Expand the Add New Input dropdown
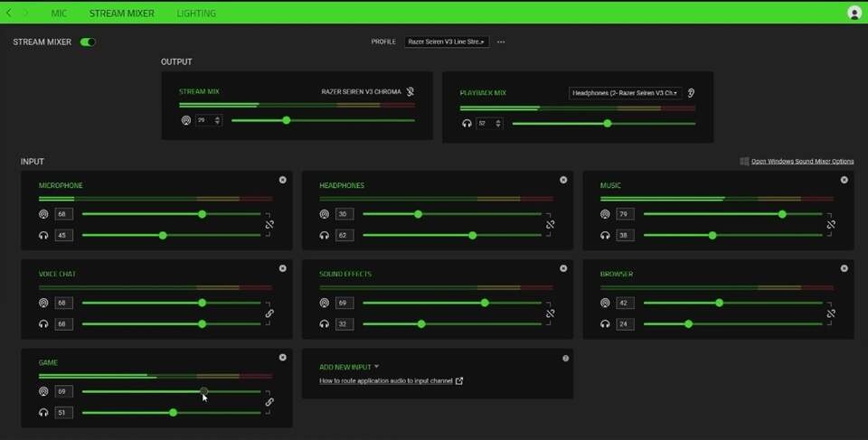Viewport: 868px width, 440px height. pos(349,367)
